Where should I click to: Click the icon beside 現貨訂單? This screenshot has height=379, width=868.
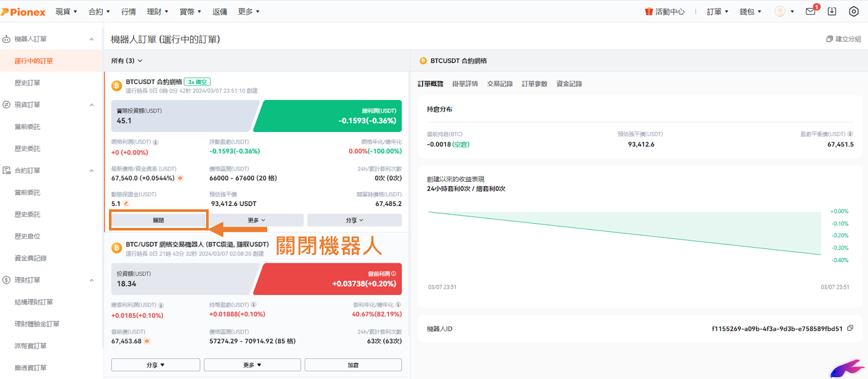point(7,105)
